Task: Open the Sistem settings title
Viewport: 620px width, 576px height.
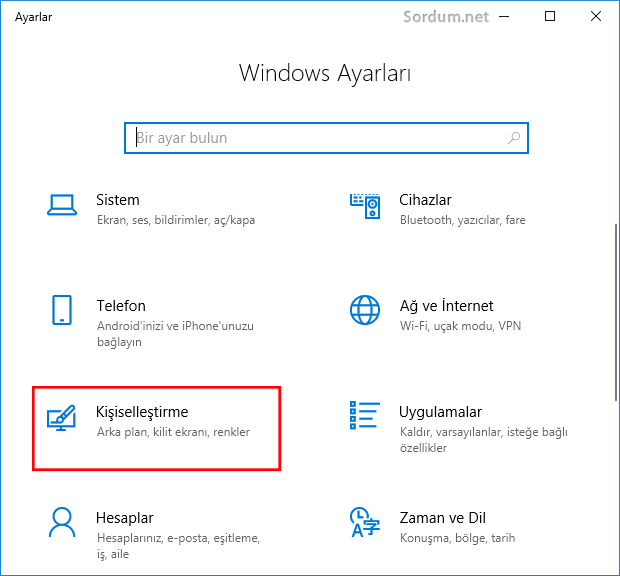Action: (x=118, y=200)
